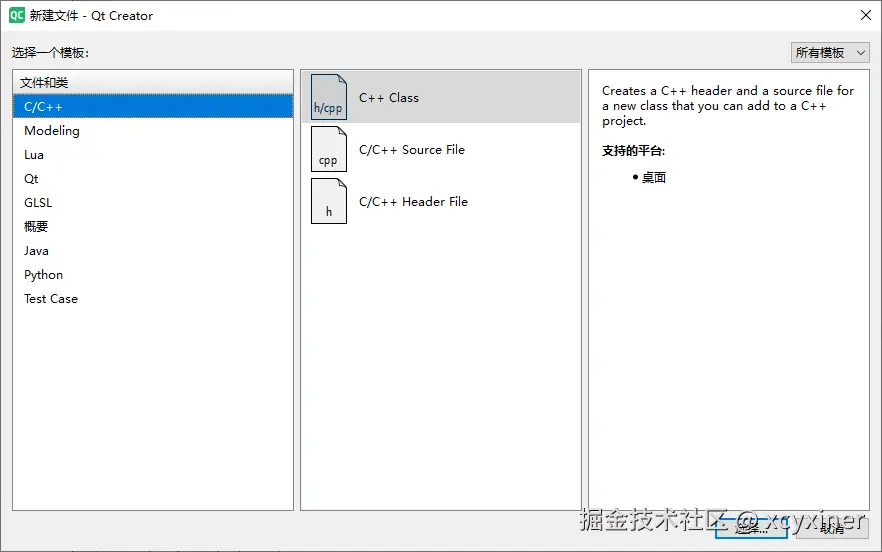The height and width of the screenshot is (552, 882).
Task: Click the cpp Source File icon
Action: 329,149
